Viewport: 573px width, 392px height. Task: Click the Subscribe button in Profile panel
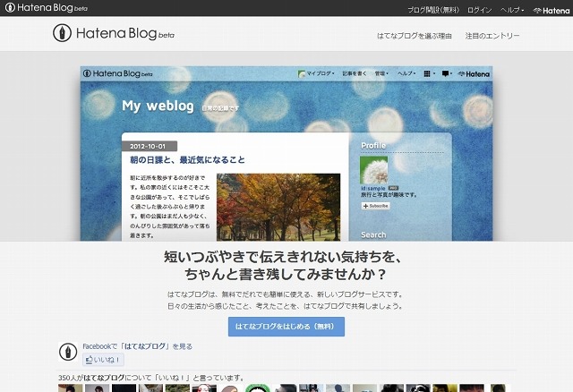click(x=376, y=206)
